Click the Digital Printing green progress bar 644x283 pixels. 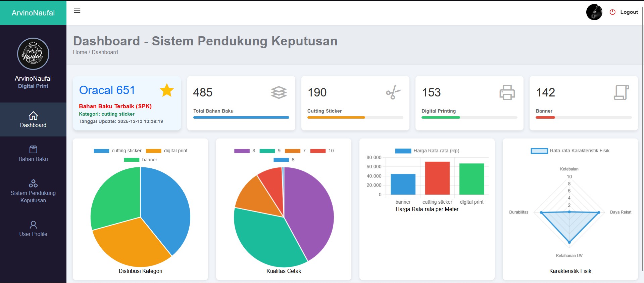(441, 117)
